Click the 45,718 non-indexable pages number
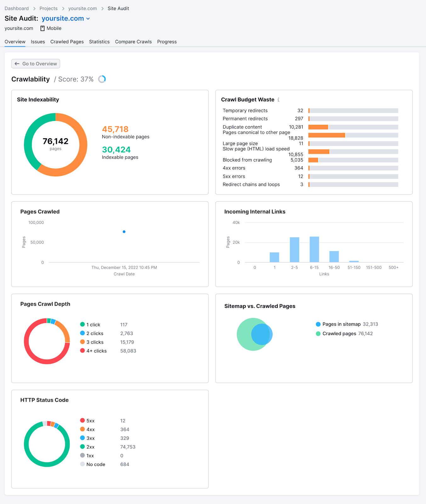The height and width of the screenshot is (504, 426). [x=115, y=129]
